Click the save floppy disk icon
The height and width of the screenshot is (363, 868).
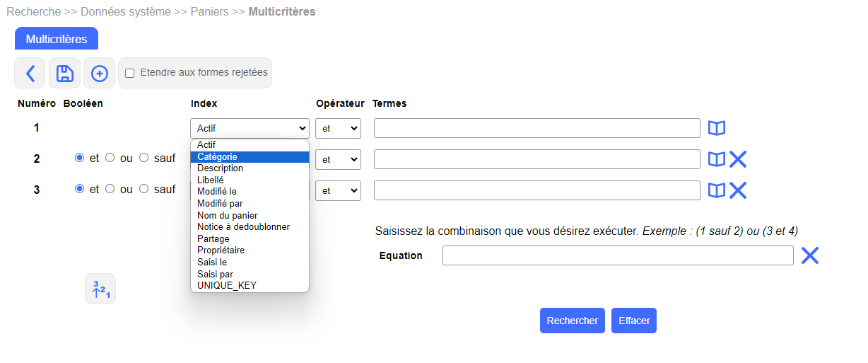pyautogui.click(x=65, y=73)
